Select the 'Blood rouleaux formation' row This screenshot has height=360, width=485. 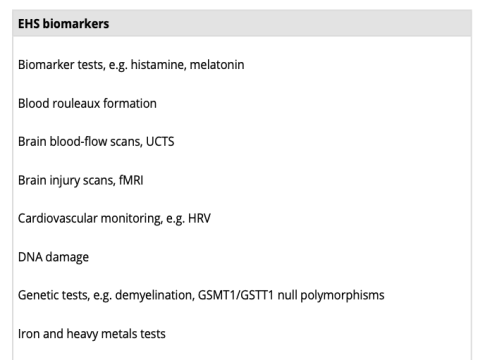point(242,103)
